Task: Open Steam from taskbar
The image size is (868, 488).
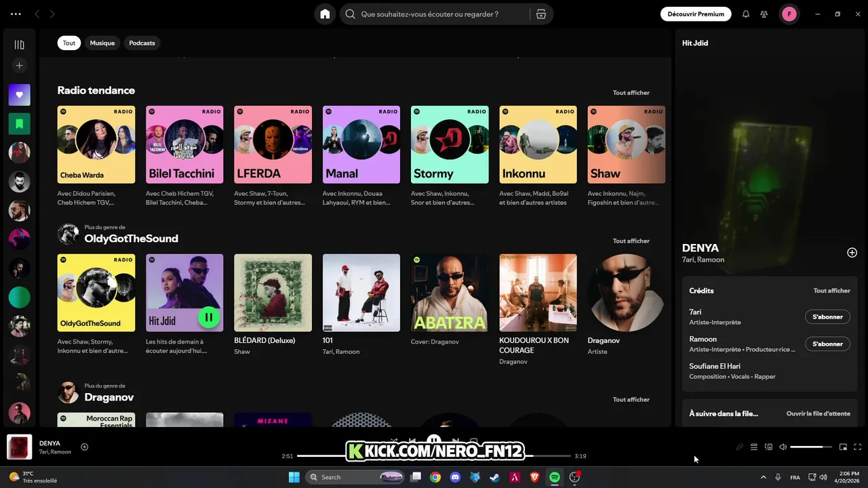Action: pos(495,477)
